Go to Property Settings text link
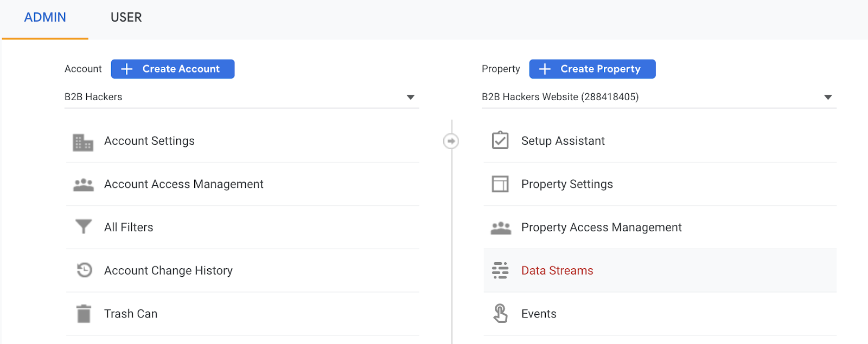 (x=567, y=184)
